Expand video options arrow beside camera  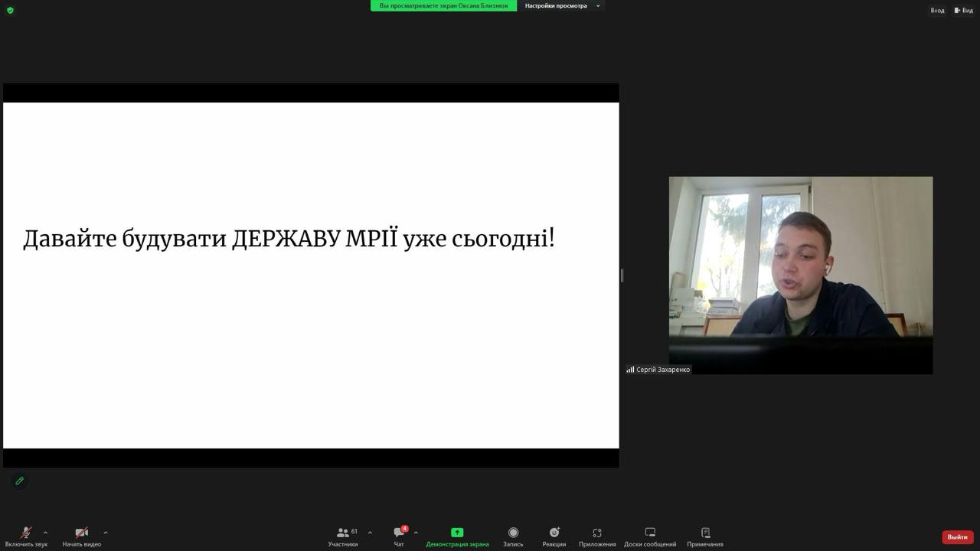pos(106,533)
